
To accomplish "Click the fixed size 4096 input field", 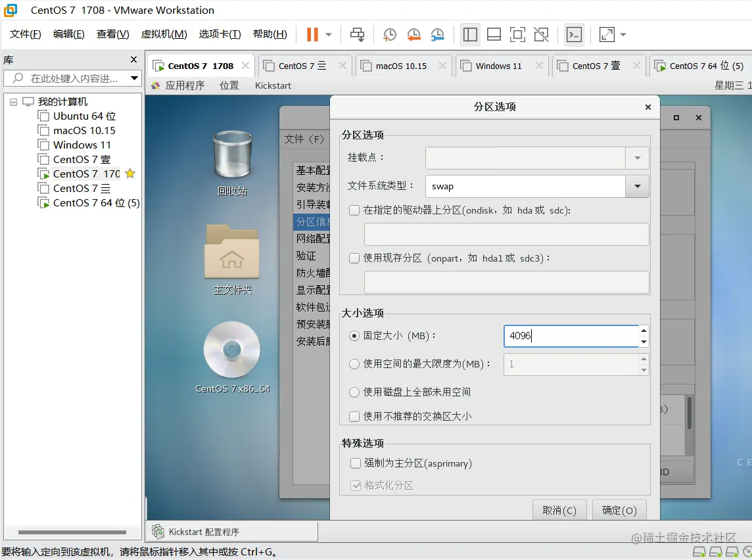I will click(x=571, y=336).
